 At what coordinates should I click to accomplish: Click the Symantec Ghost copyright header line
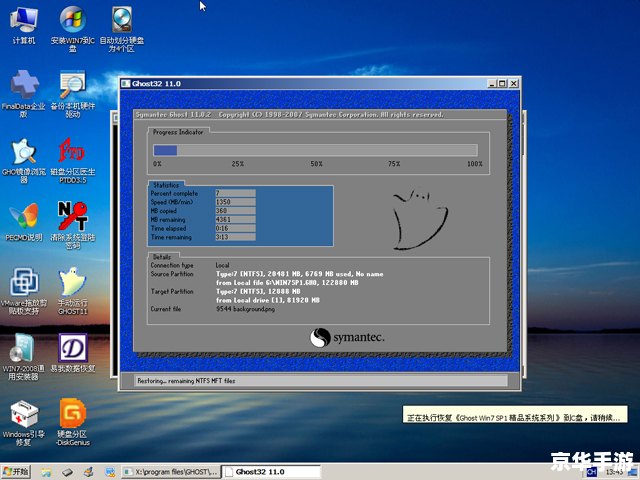(289, 115)
